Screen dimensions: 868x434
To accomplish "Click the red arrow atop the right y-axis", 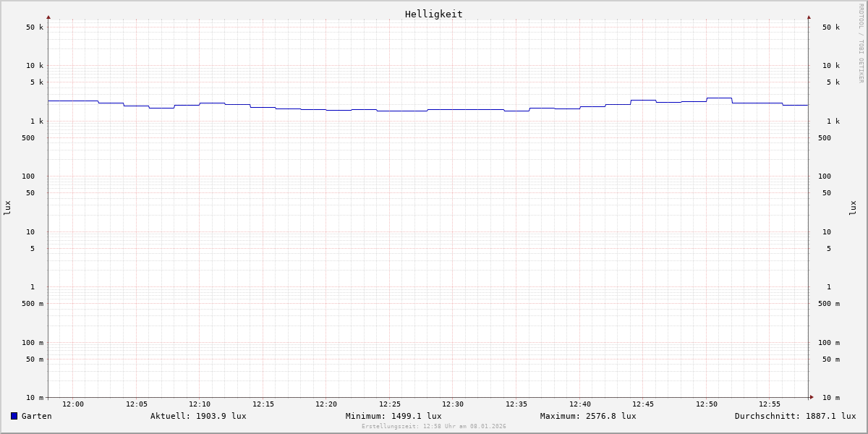I will tap(809, 17).
